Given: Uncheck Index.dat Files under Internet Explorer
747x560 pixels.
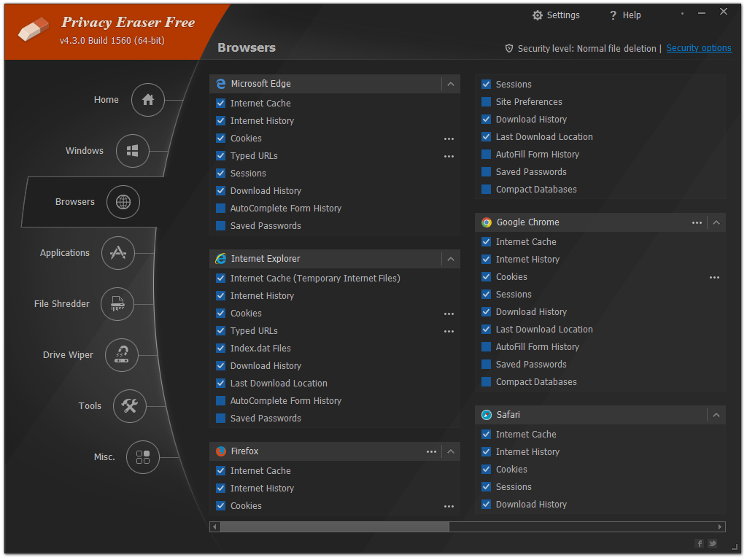Looking at the screenshot, I should coord(221,349).
